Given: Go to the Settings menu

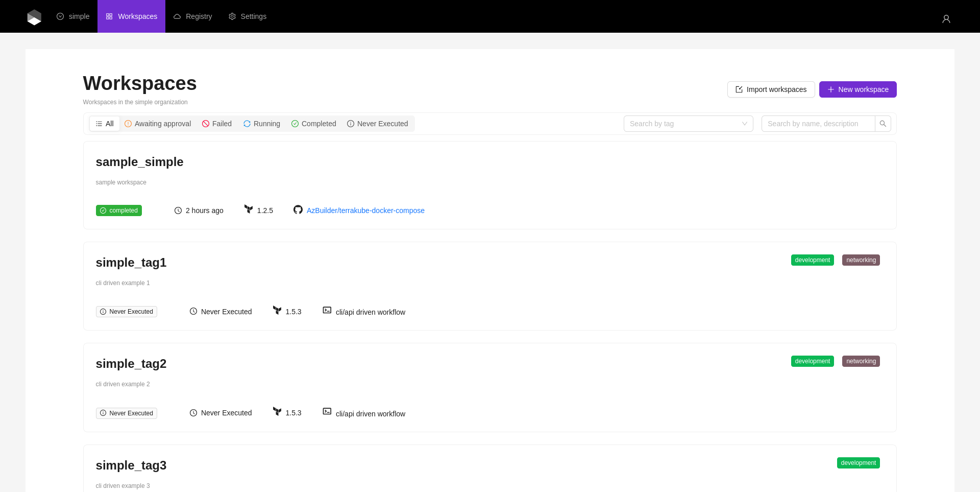Looking at the screenshot, I should point(248,16).
